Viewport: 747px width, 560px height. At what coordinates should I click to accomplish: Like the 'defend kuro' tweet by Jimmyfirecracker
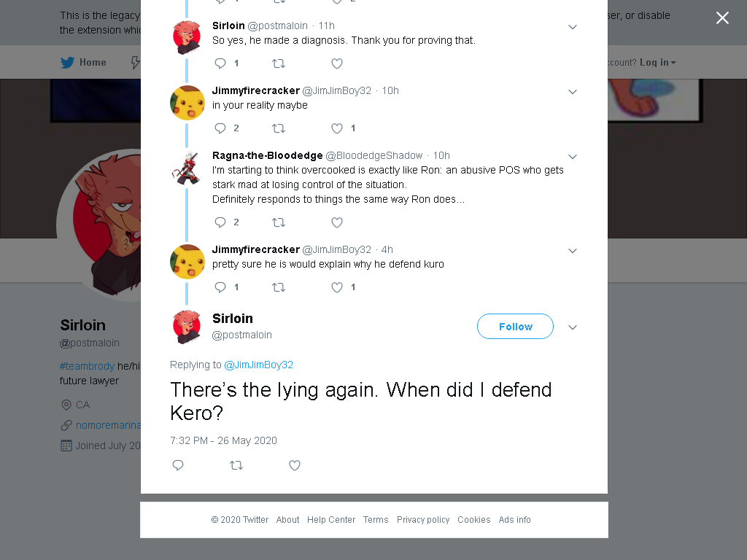[337, 287]
